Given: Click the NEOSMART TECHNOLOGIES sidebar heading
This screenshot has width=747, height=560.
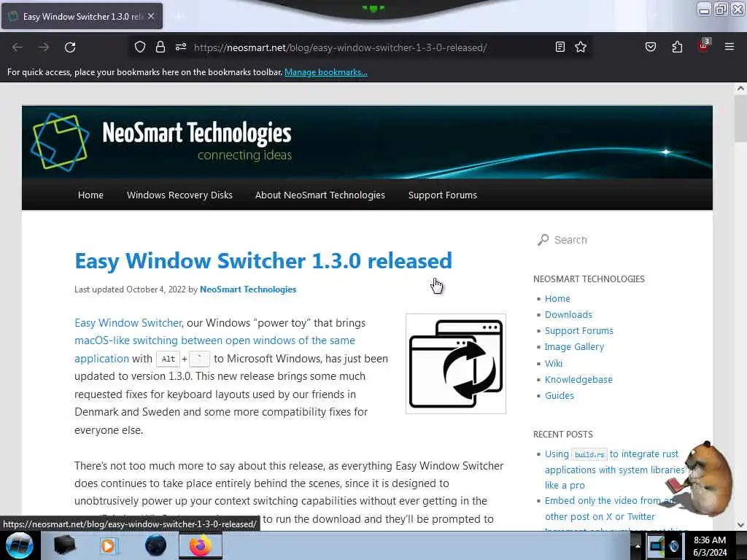Looking at the screenshot, I should click(x=589, y=279).
